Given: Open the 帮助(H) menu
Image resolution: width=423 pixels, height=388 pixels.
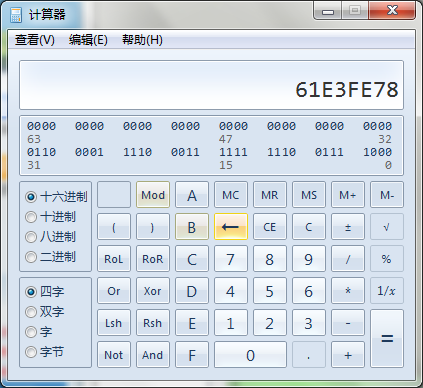Looking at the screenshot, I should point(142,40).
